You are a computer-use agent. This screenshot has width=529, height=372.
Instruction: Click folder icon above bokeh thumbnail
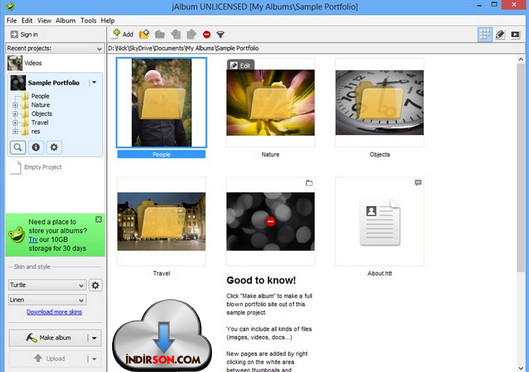tap(309, 183)
